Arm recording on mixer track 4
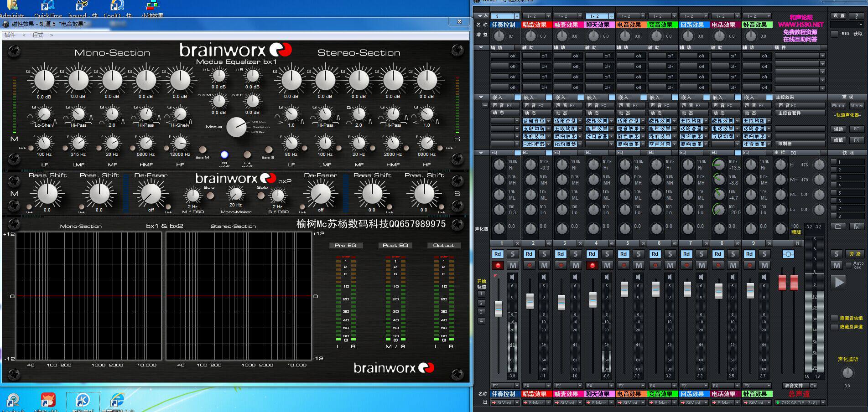Viewport: 868px width, 412px height. 592,265
